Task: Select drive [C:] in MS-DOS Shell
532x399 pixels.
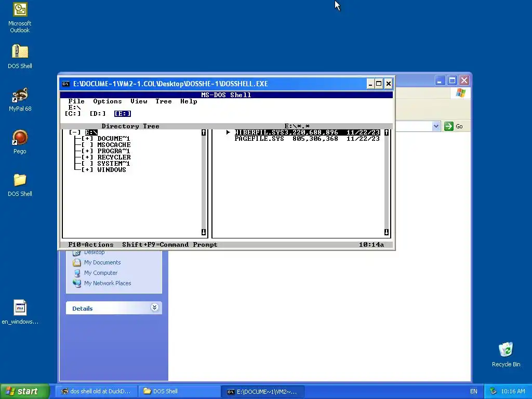Action: click(x=73, y=114)
